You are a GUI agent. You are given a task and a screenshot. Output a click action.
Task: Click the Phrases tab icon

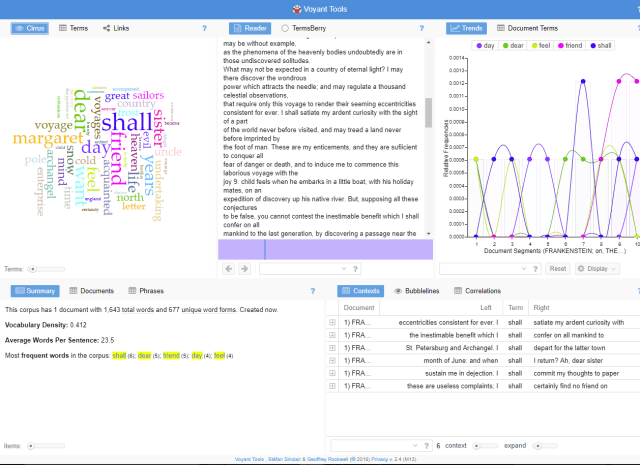132,290
